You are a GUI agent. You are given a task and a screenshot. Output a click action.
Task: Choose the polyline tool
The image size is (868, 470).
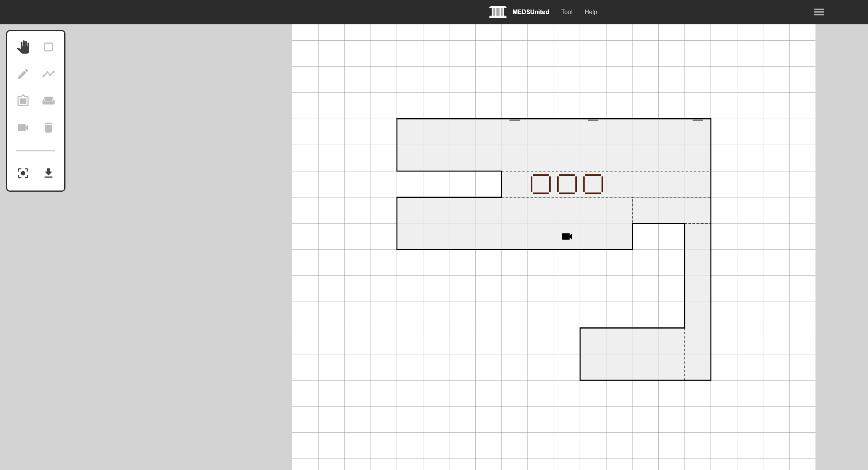[48, 74]
